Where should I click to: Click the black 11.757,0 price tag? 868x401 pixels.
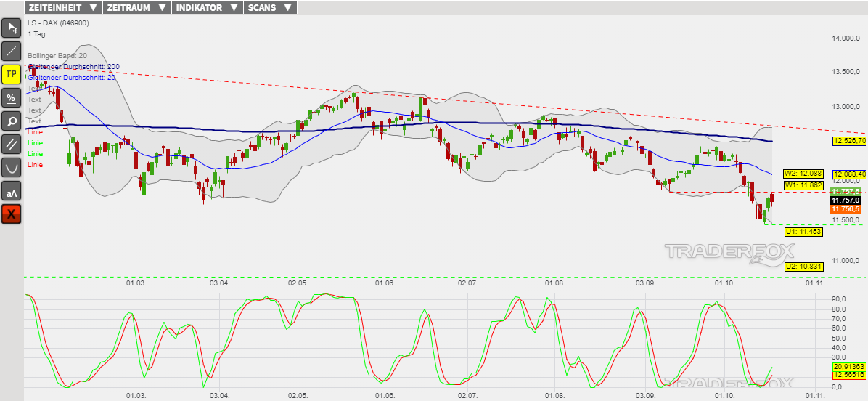[x=846, y=200]
